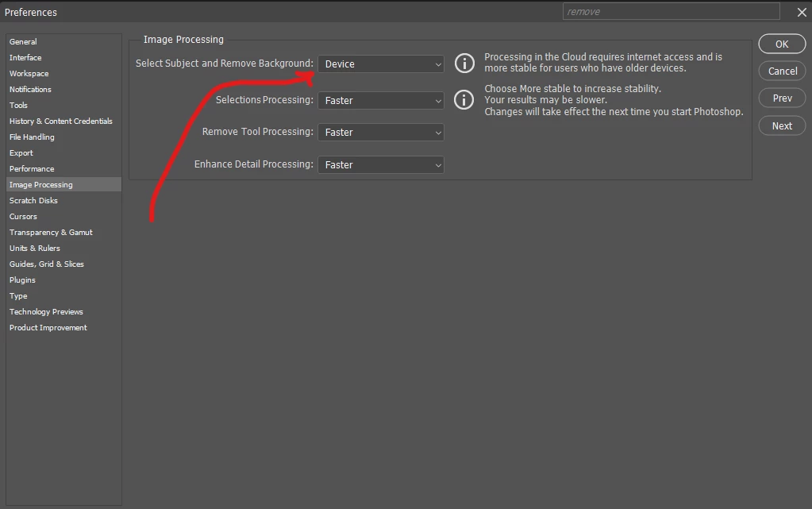Click the 'Processing in the Cloud requires internet' text
812x509 pixels.
[603, 62]
